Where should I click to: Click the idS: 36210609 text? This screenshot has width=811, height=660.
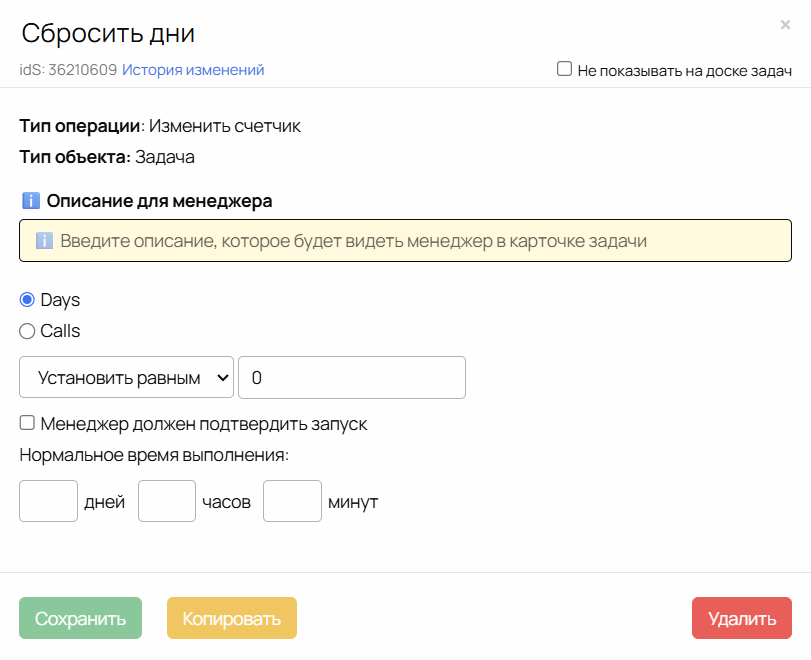68,70
